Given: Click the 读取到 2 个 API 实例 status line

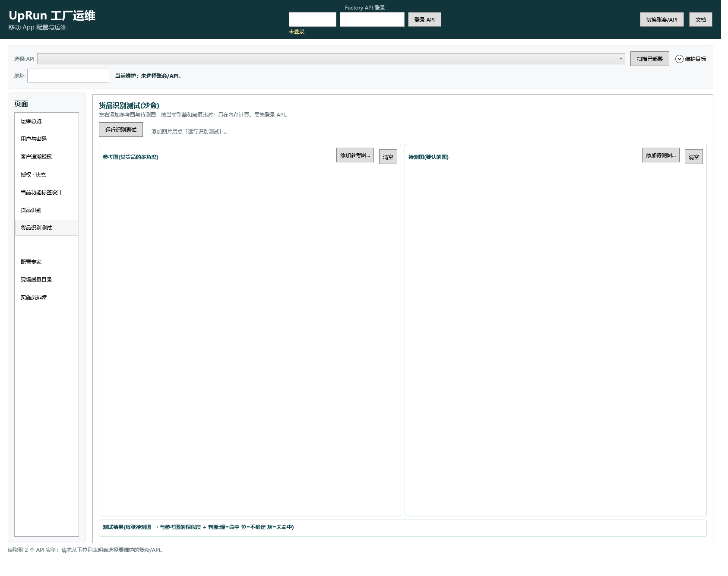Looking at the screenshot, I should [86, 550].
